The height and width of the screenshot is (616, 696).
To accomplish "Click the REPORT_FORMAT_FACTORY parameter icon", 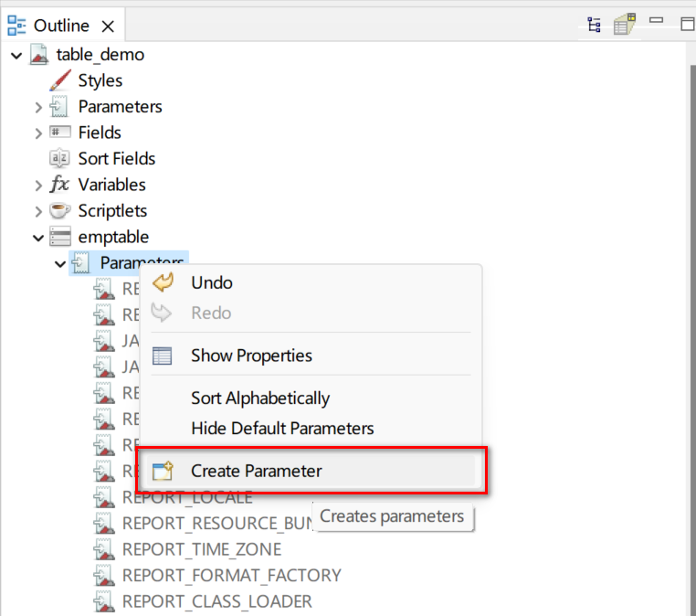I will 104,576.
